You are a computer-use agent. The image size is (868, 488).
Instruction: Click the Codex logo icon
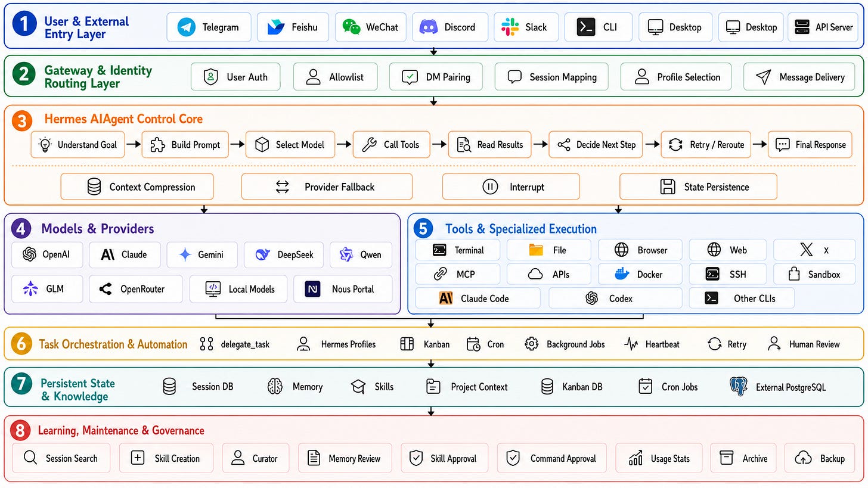click(592, 299)
